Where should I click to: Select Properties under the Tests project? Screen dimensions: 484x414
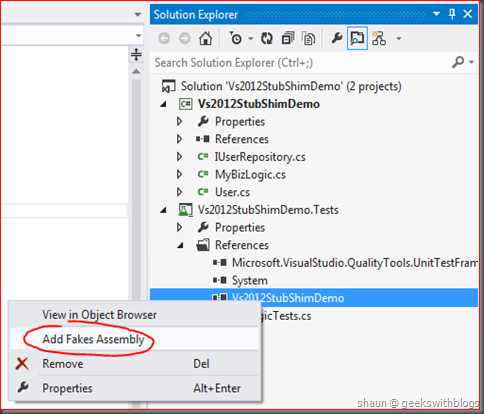pyautogui.click(x=240, y=228)
